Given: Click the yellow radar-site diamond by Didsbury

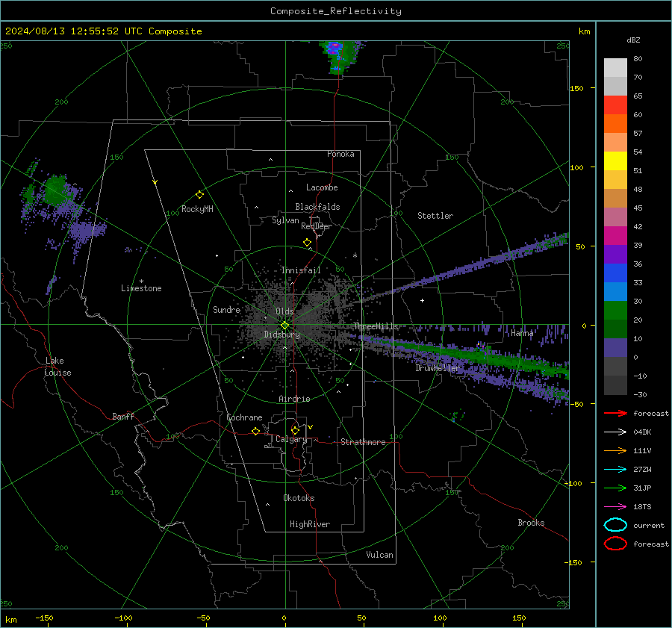Looking at the screenshot, I should click(284, 326).
